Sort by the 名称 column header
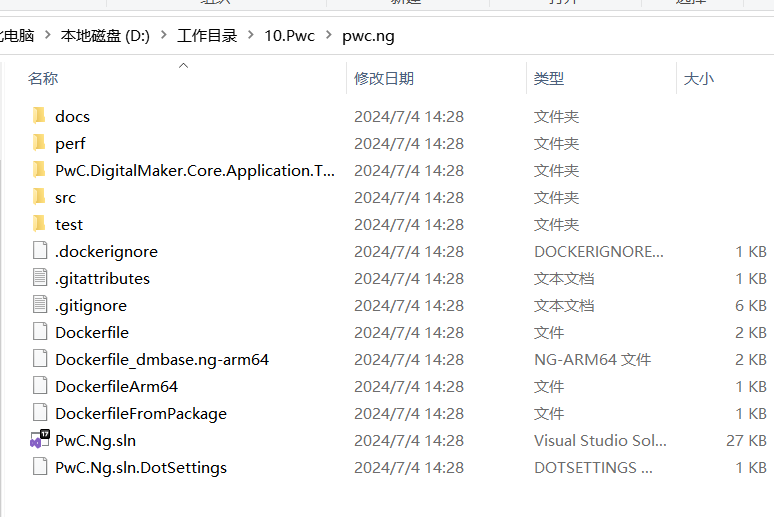Viewport: 774px width, 517px height. click(x=43, y=79)
